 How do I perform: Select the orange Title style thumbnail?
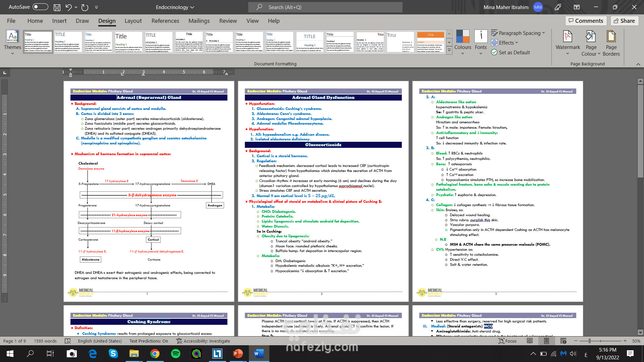(x=430, y=42)
